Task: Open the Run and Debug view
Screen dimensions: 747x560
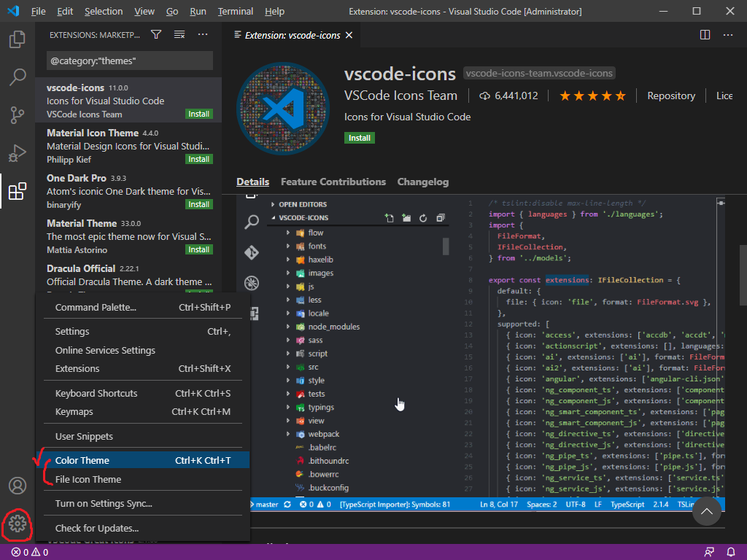Action: (18, 153)
